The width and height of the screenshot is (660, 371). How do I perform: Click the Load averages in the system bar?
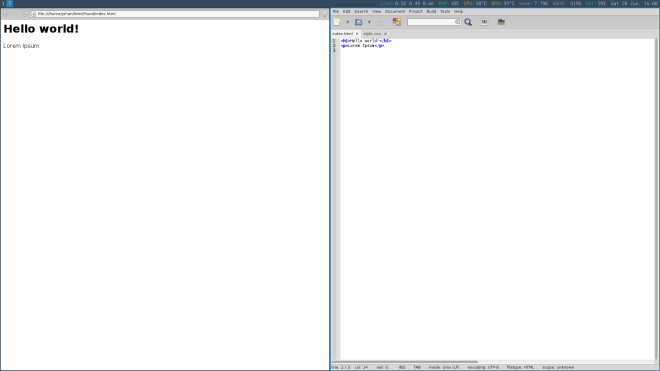(x=407, y=3)
